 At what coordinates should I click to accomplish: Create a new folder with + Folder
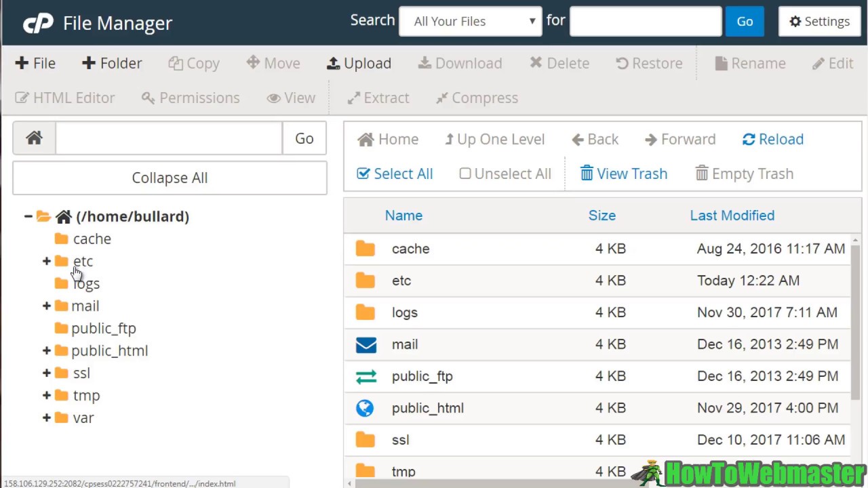112,63
